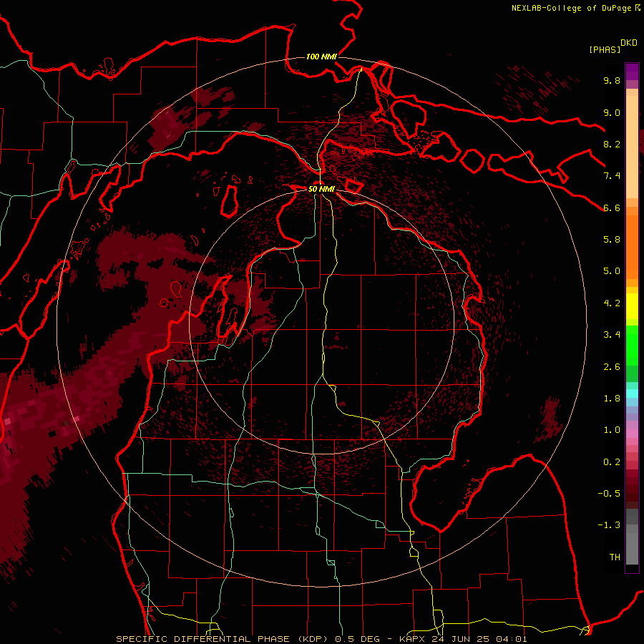This screenshot has width=644, height=644.
Task: Select the 0.2 scale value
Action: tap(612, 462)
